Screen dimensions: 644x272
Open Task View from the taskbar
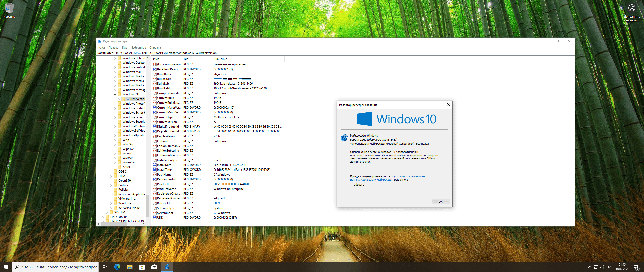point(105,267)
